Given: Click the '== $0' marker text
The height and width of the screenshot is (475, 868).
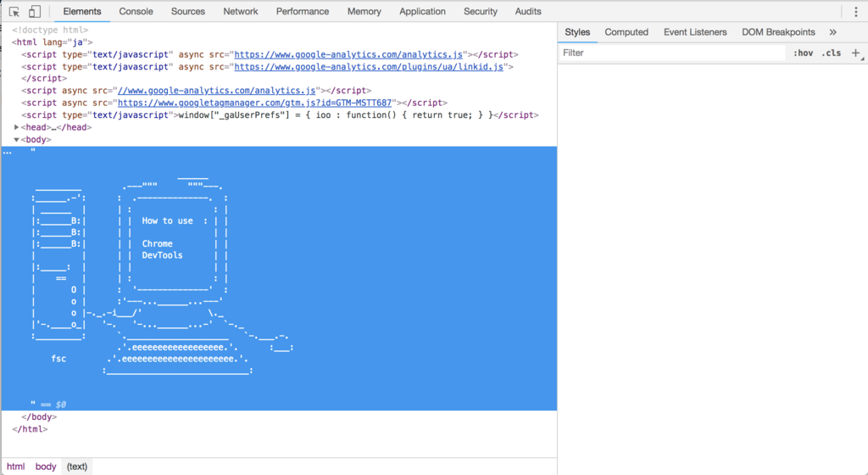Looking at the screenshot, I should pyautogui.click(x=53, y=405).
